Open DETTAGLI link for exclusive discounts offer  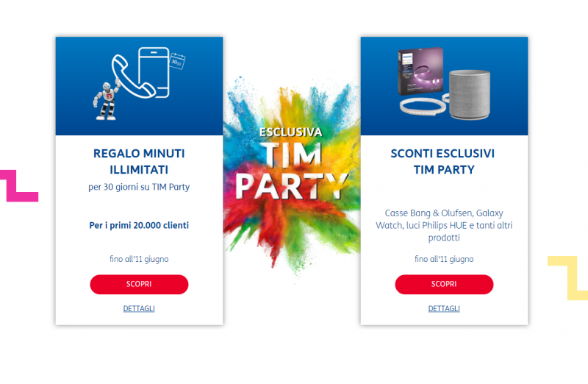pyautogui.click(x=444, y=308)
